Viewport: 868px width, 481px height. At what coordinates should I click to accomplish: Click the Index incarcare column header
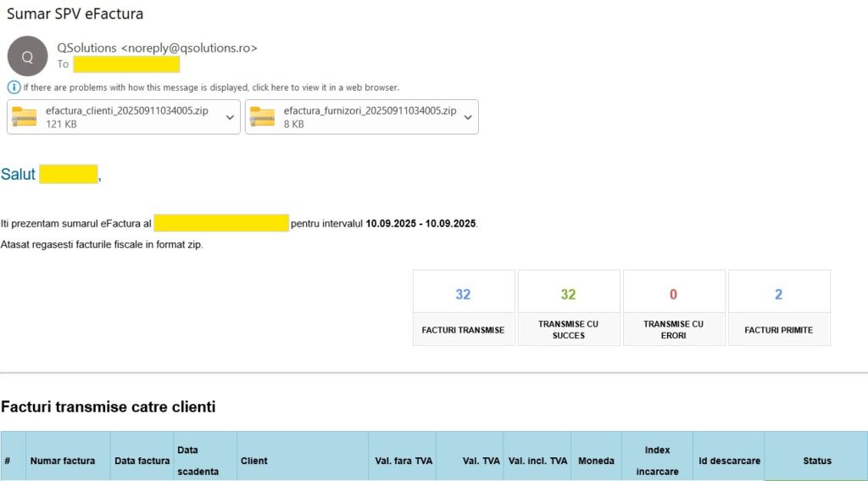pos(656,461)
